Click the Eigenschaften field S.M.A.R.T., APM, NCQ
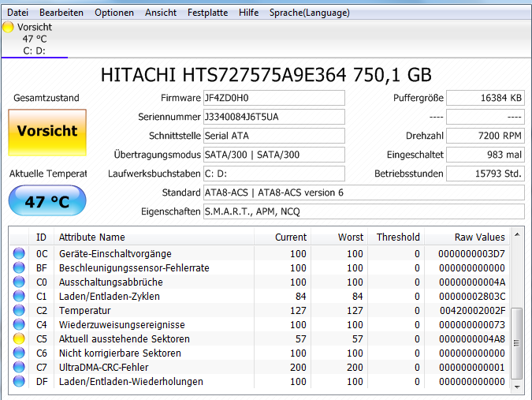The height and width of the screenshot is (400, 532). pyautogui.click(x=363, y=211)
